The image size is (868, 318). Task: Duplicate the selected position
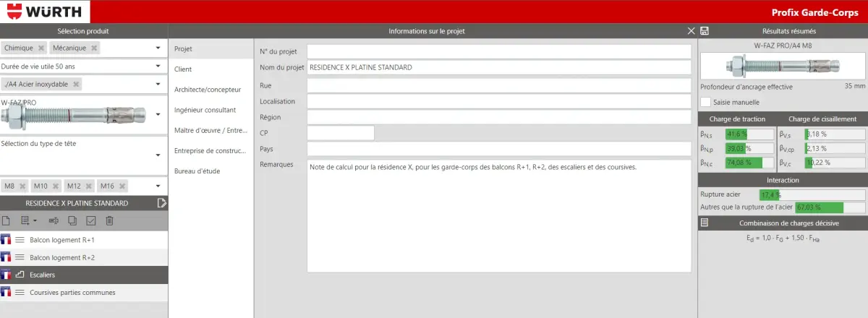(72, 220)
